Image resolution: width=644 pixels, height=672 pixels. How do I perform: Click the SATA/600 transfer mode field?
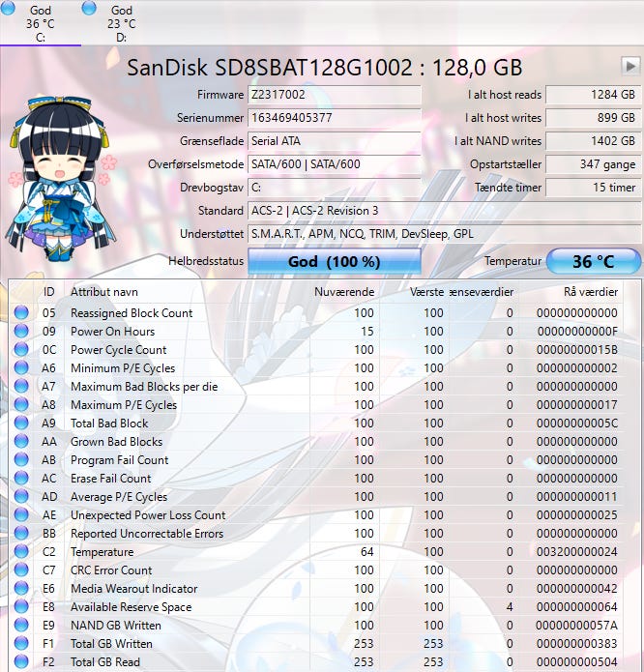[x=335, y=164]
